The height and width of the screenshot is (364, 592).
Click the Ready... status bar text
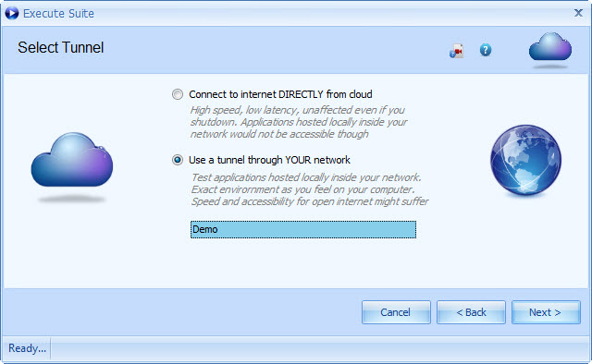pyautogui.click(x=27, y=348)
